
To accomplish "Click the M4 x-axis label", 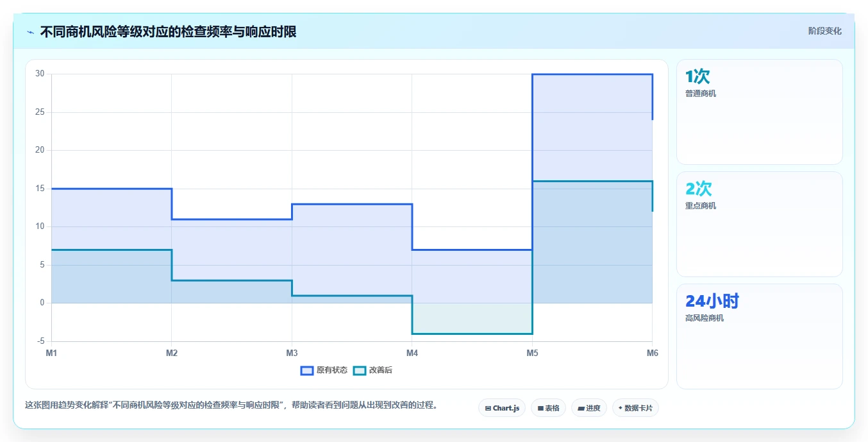I will click(x=412, y=353).
